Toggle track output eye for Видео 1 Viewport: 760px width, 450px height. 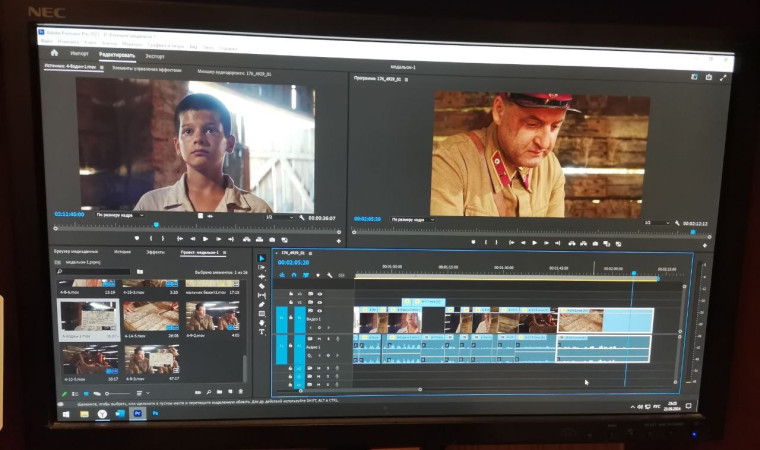point(319,311)
